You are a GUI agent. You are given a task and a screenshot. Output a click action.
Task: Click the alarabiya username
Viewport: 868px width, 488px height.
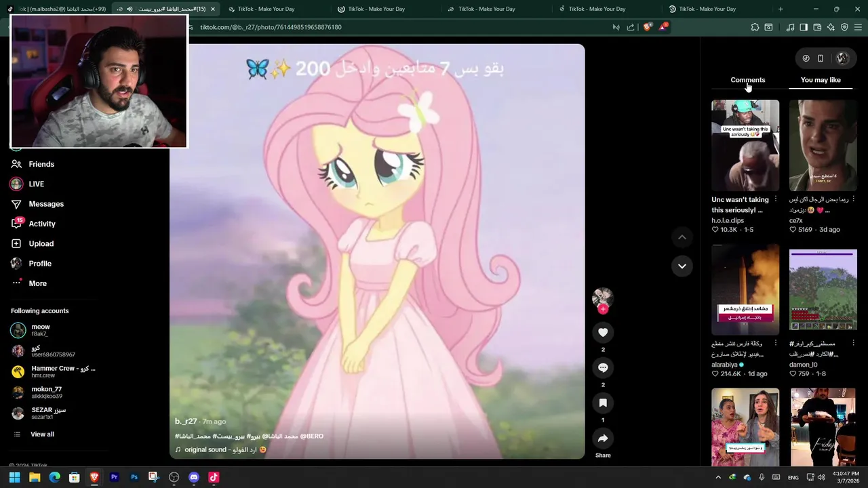click(x=724, y=365)
